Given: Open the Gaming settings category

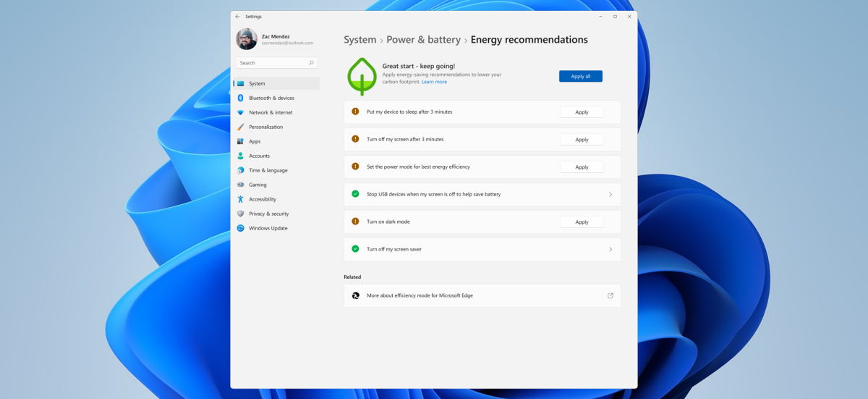Looking at the screenshot, I should click(258, 185).
